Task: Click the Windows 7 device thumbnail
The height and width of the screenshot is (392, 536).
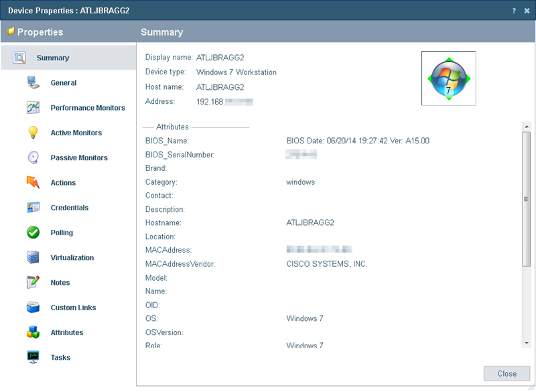Action: tap(448, 78)
